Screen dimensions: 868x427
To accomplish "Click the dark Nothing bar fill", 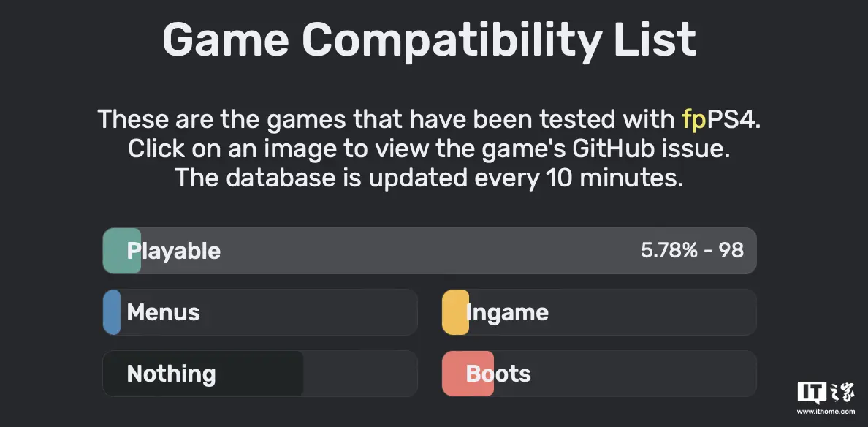I will [203, 374].
